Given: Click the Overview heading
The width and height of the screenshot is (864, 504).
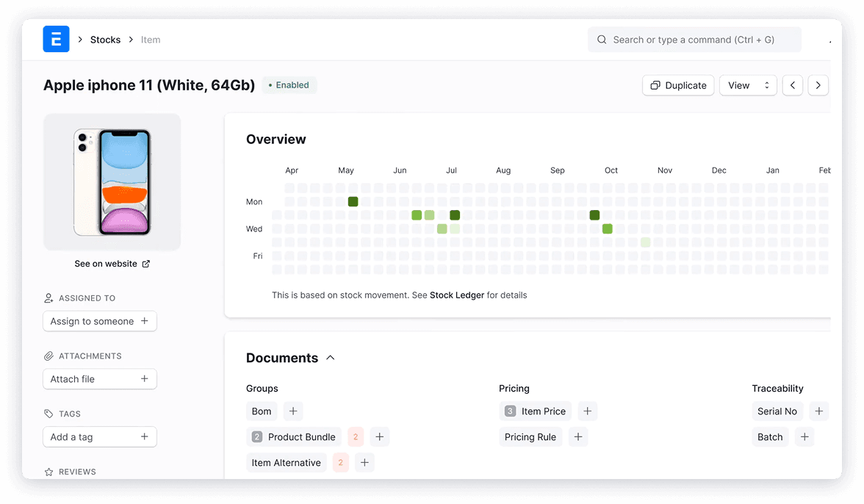Looking at the screenshot, I should tap(276, 140).
